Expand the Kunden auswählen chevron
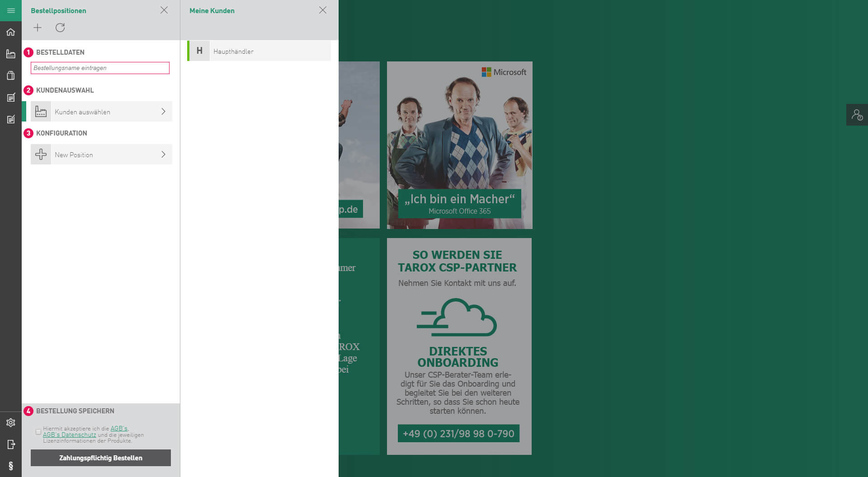The image size is (868, 477). click(163, 112)
